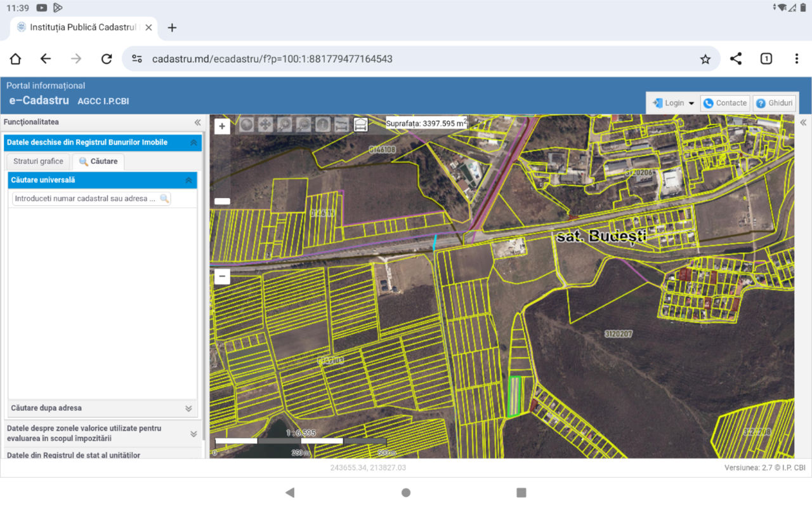Open the Contacte page

click(x=725, y=103)
